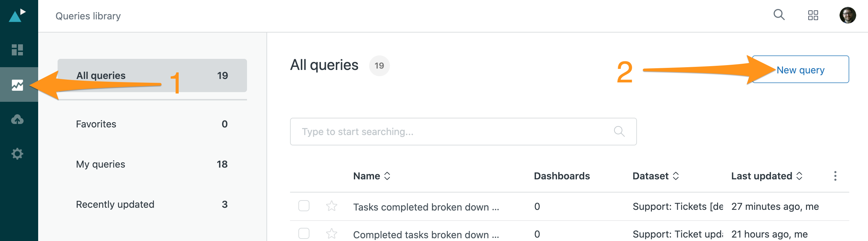The width and height of the screenshot is (868, 241).
Task: Sort the Dataset column
Action: click(655, 176)
